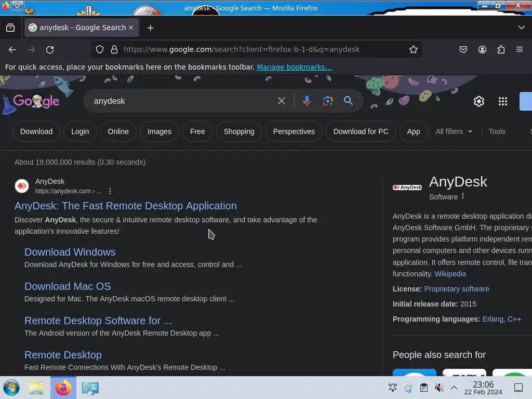Open the Download Windows sitelink

click(x=70, y=252)
